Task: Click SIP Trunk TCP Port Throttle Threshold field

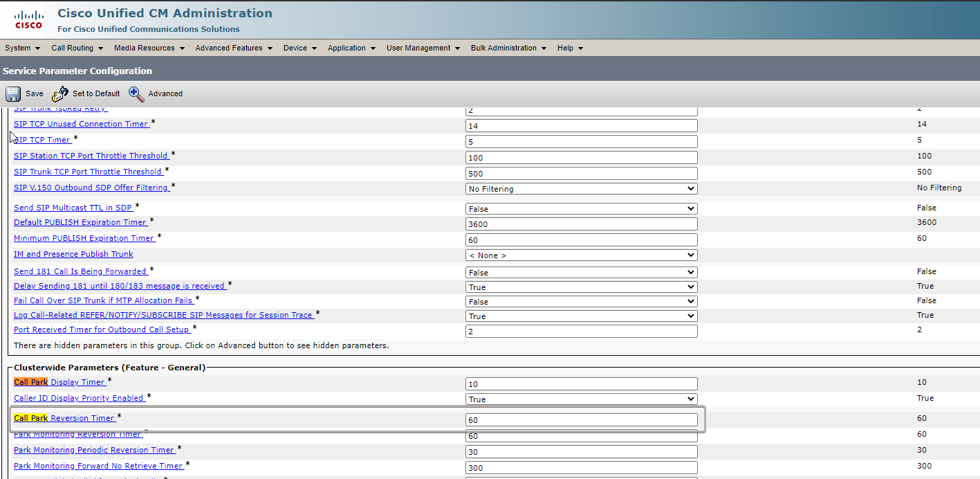Action: (x=581, y=173)
